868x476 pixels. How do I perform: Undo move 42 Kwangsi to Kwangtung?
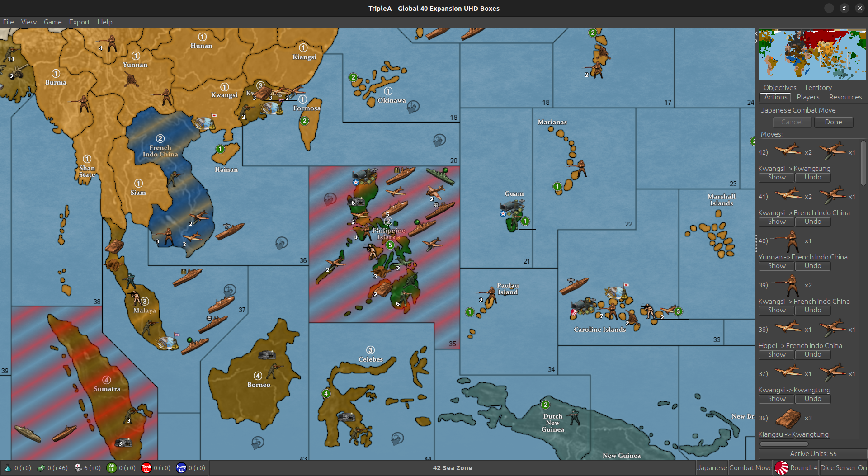812,177
